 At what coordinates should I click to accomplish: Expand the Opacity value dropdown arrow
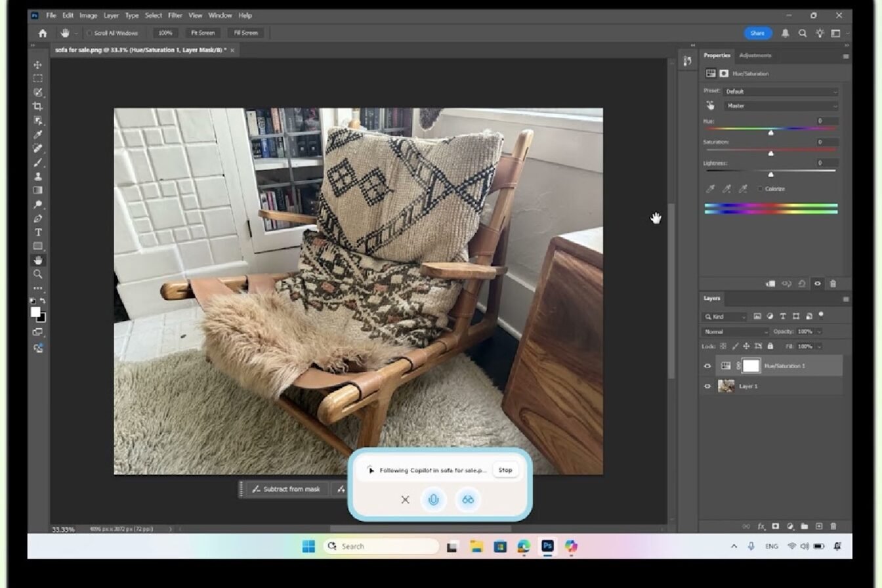(819, 332)
